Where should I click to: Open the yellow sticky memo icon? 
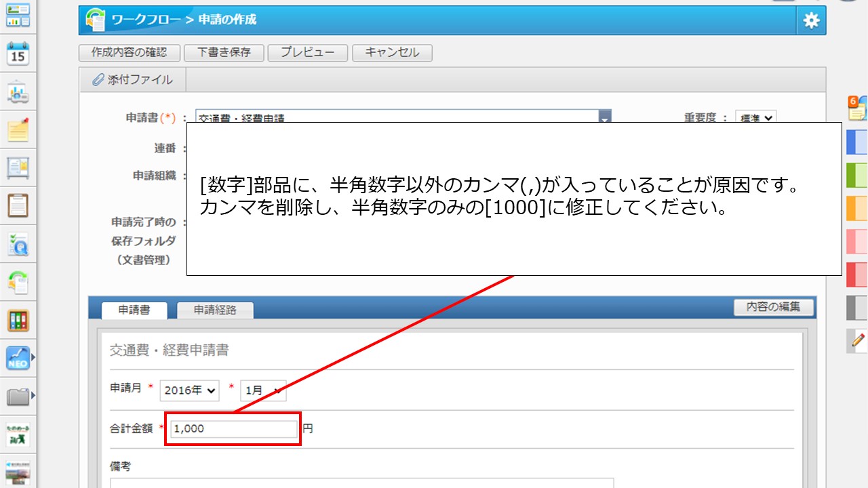coord(18,129)
